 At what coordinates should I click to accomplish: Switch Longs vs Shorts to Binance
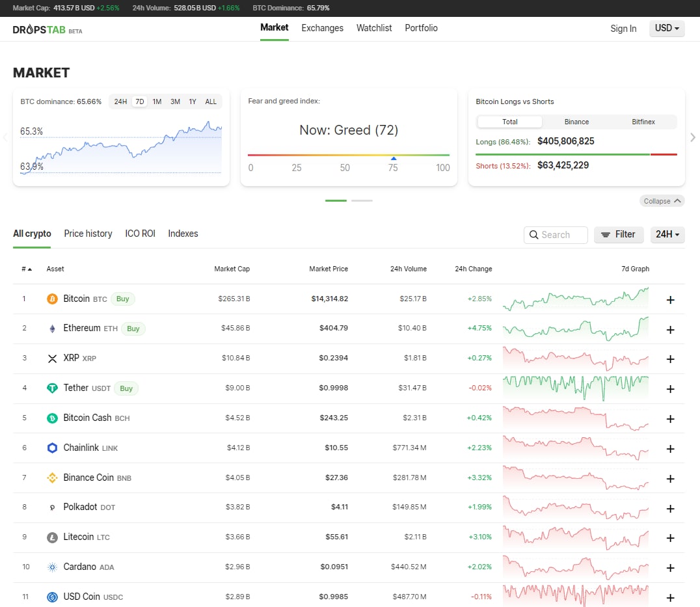coord(576,122)
